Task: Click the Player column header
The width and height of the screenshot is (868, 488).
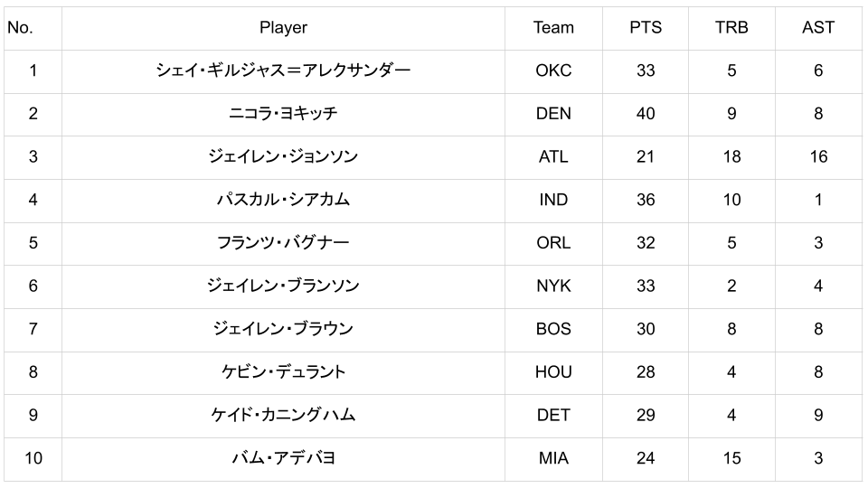Action: pyautogui.click(x=283, y=27)
